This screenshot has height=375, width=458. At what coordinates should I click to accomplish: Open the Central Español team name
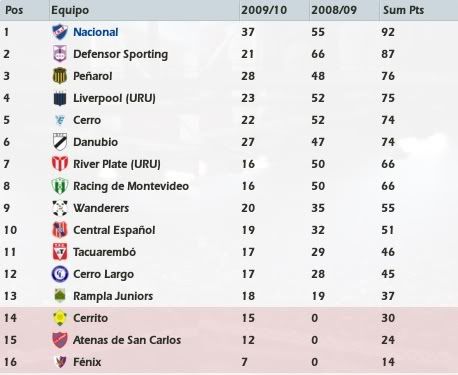(x=114, y=230)
